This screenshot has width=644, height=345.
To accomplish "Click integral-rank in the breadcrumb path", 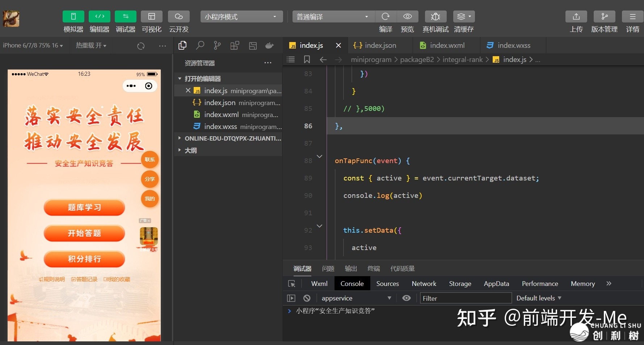I will coord(463,59).
